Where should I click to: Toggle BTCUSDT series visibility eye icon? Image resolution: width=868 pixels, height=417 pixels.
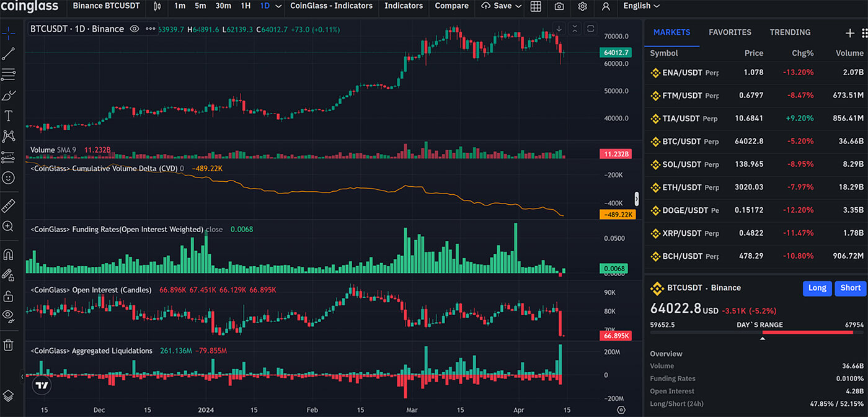point(135,29)
